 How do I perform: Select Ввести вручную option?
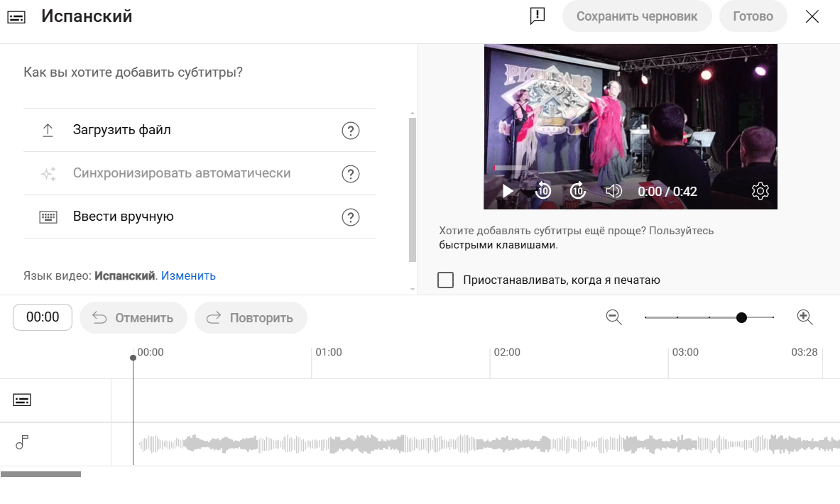point(200,217)
